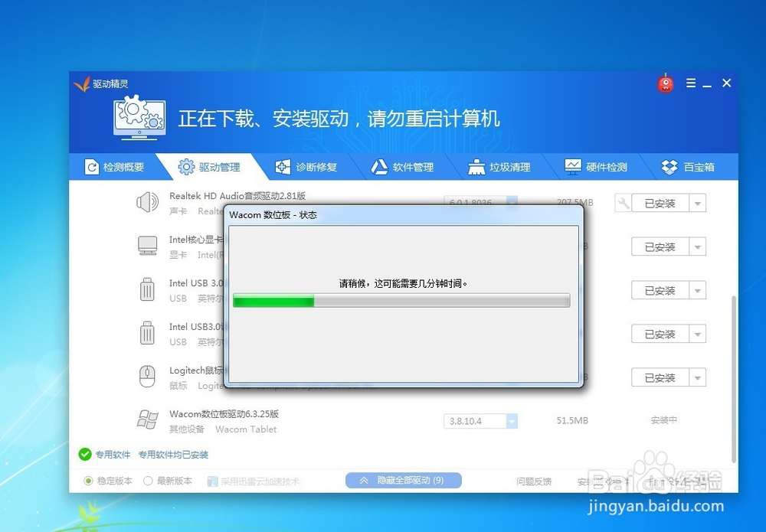The image size is (766, 532).
Task: Switch to the 驱动管理 tab
Action: [209, 168]
